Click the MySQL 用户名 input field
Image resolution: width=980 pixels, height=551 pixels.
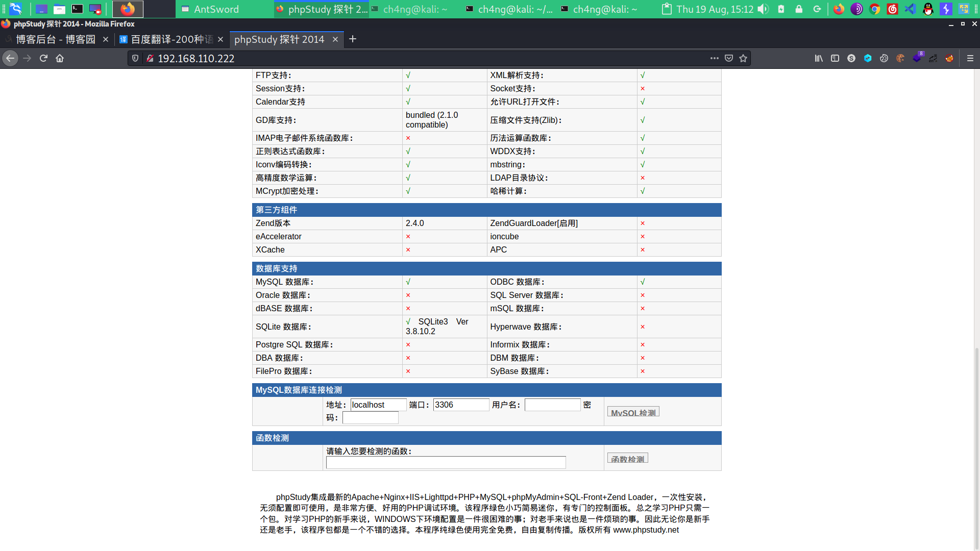552,405
